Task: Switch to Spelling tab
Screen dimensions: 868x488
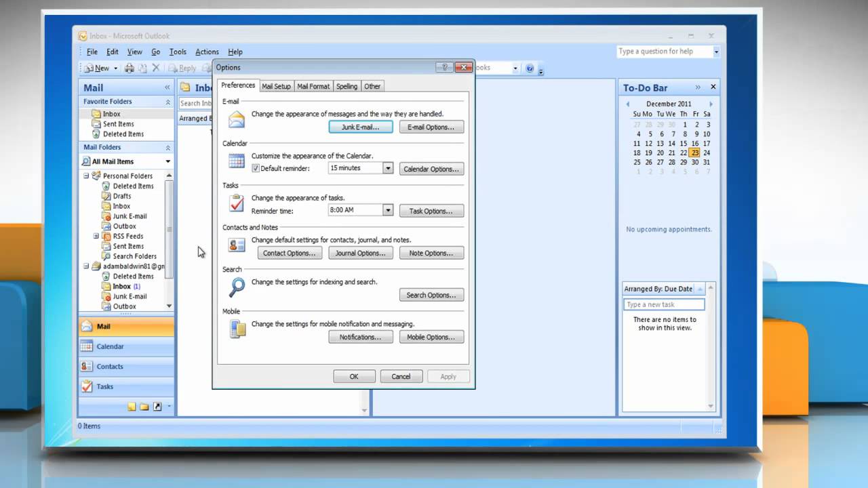Action: click(347, 86)
